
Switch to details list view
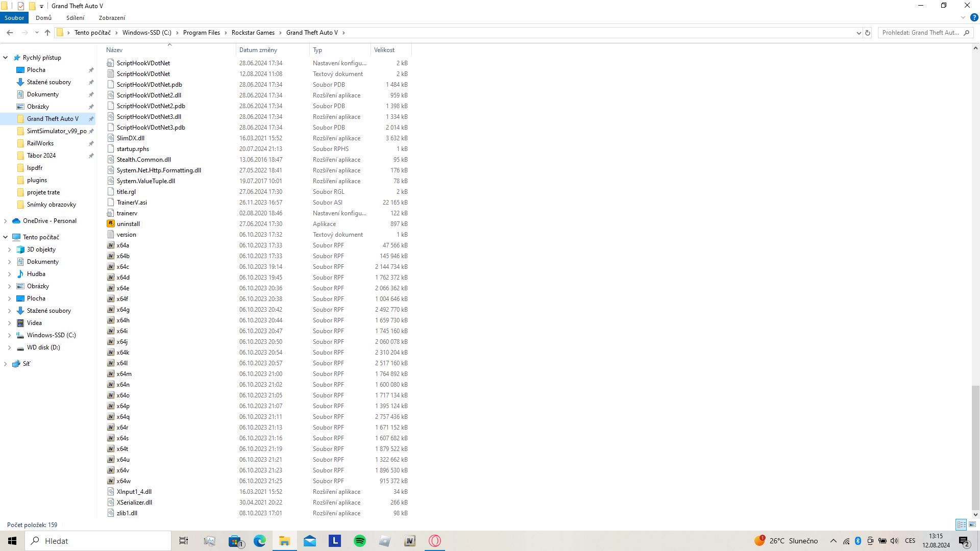point(961,524)
